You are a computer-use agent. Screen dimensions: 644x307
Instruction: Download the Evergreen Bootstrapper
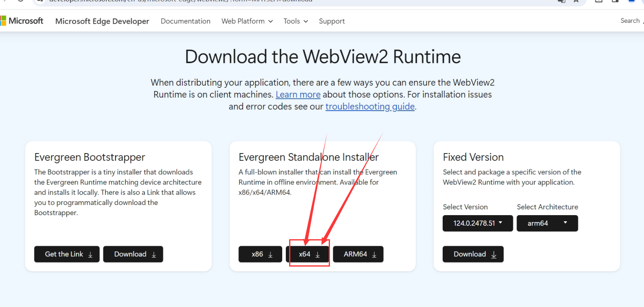[x=133, y=254]
